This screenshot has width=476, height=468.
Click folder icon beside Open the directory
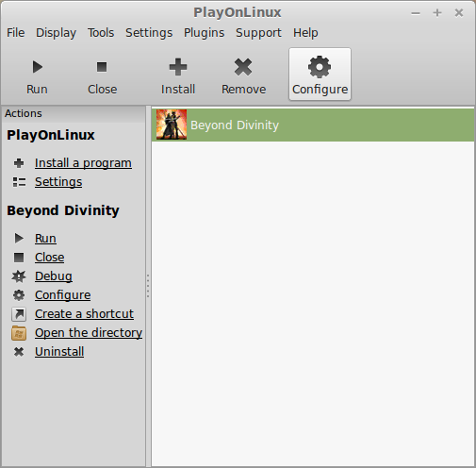click(19, 333)
